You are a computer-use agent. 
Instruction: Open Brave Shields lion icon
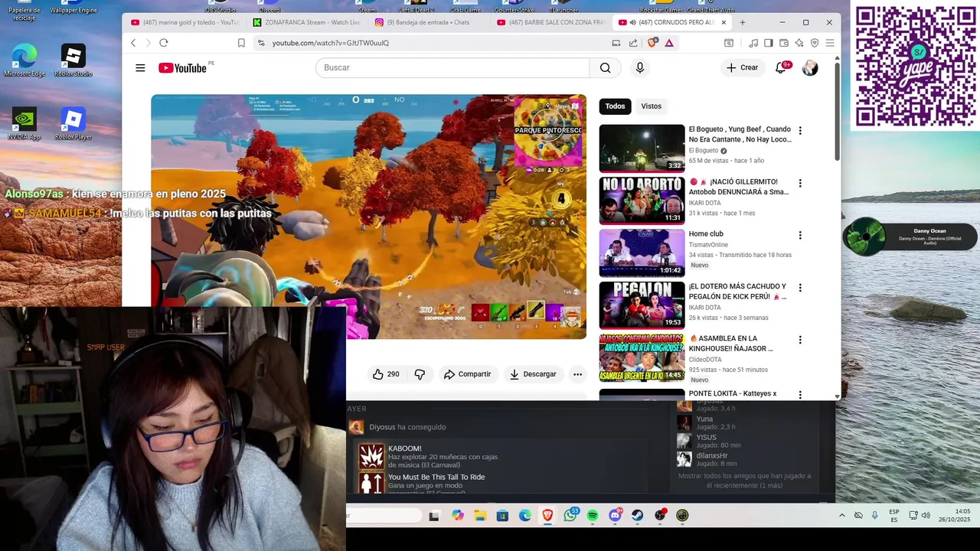tap(652, 43)
